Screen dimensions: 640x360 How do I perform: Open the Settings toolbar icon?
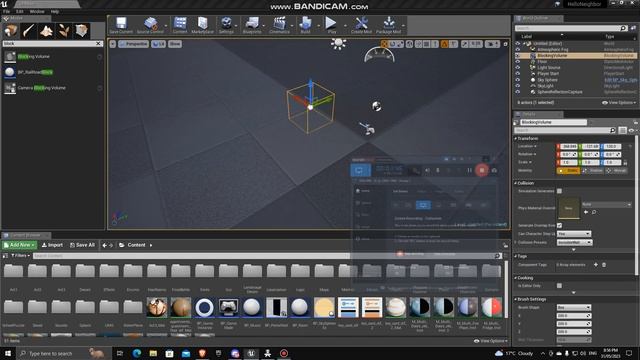226,25
